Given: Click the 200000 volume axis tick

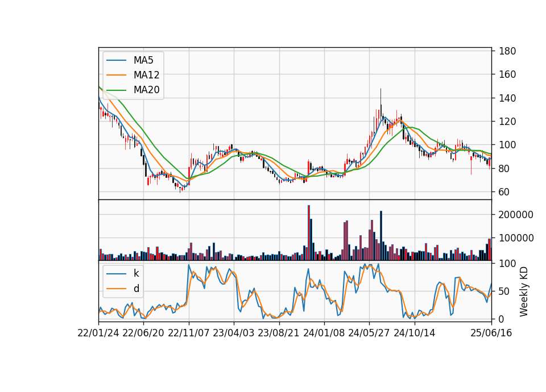Looking at the screenshot, I should pos(516,215).
